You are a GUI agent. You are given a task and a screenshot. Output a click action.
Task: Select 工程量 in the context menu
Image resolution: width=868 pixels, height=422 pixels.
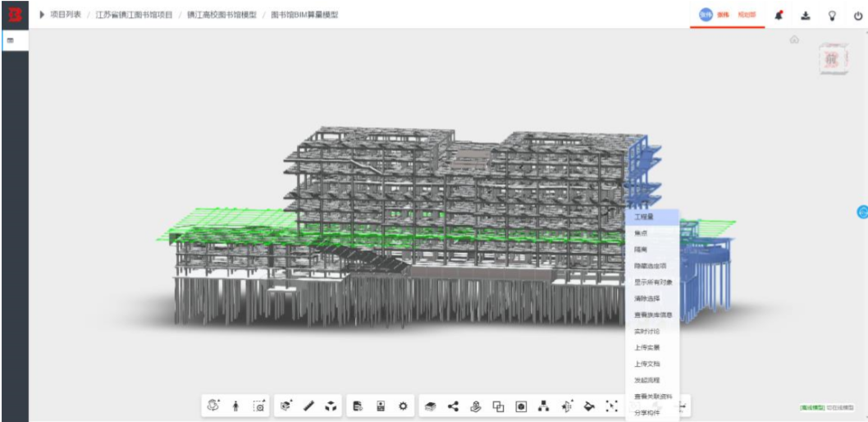coord(651,217)
